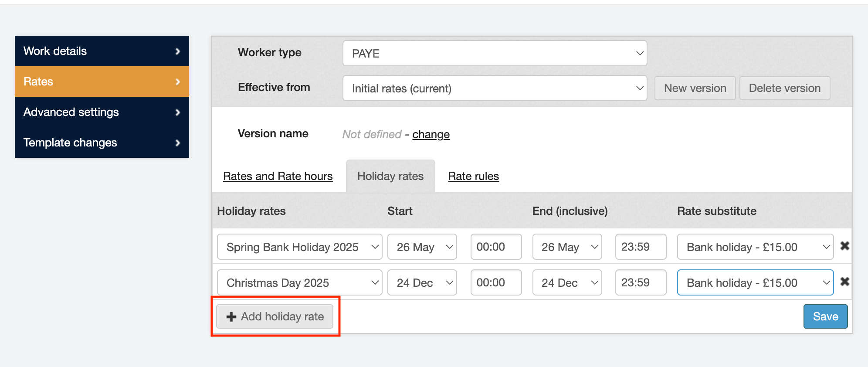
Task: Click the Add holiday rate button
Action: (x=275, y=316)
